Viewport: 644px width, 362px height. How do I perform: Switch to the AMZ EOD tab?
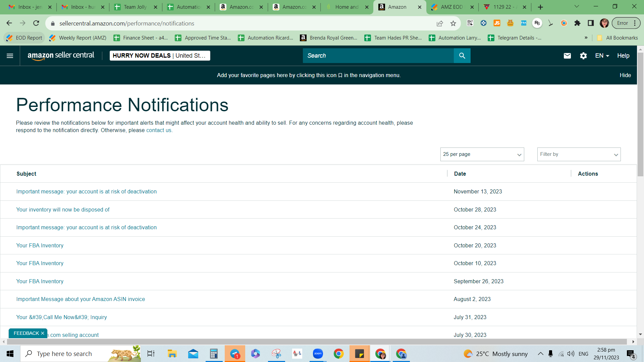click(x=452, y=7)
